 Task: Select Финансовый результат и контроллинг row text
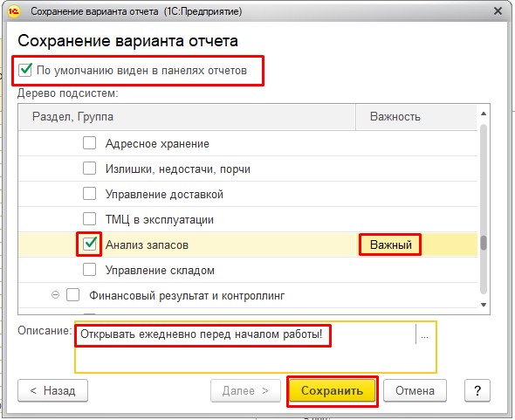tap(187, 295)
